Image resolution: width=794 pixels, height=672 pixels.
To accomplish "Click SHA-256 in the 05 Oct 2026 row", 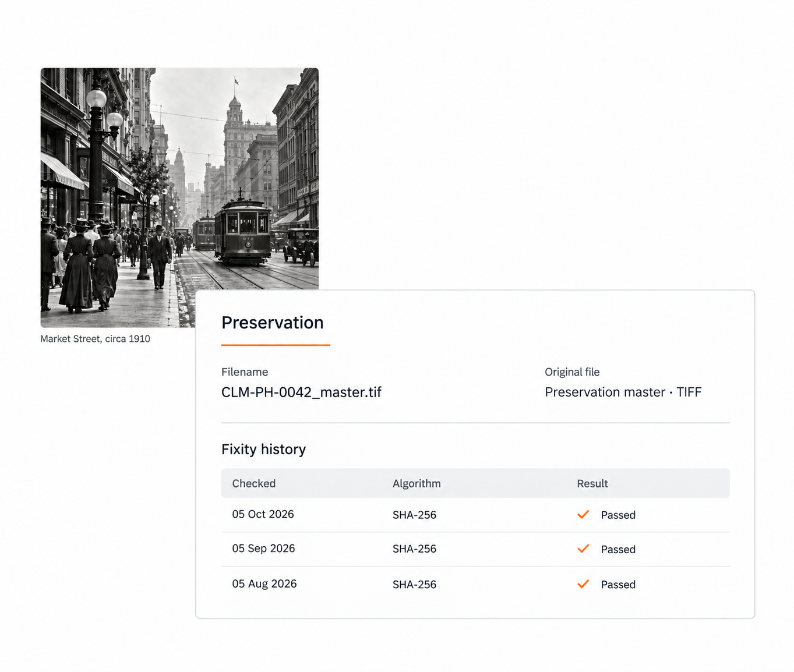I will click(414, 515).
